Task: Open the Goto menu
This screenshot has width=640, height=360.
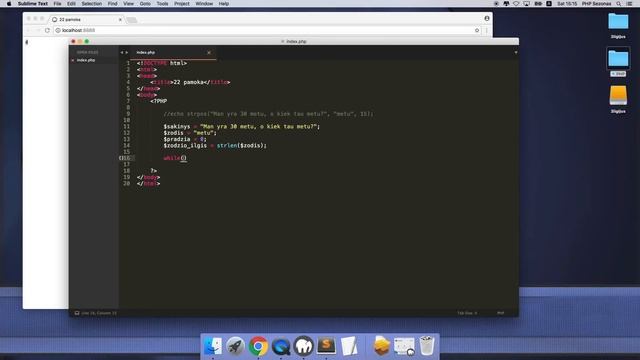Action: click(145, 4)
